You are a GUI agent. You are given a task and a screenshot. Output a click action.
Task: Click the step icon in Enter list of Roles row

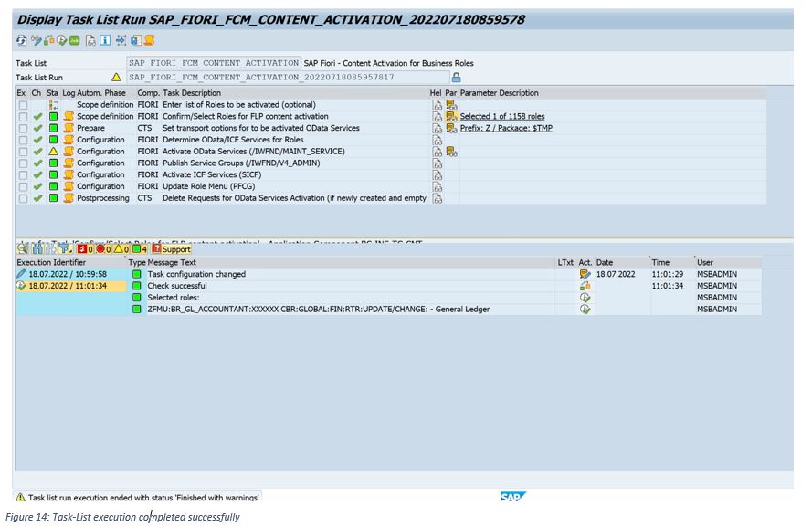coord(53,105)
